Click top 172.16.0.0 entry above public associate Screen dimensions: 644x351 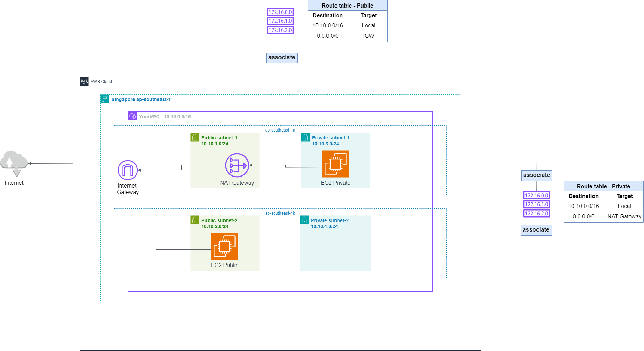(x=280, y=12)
